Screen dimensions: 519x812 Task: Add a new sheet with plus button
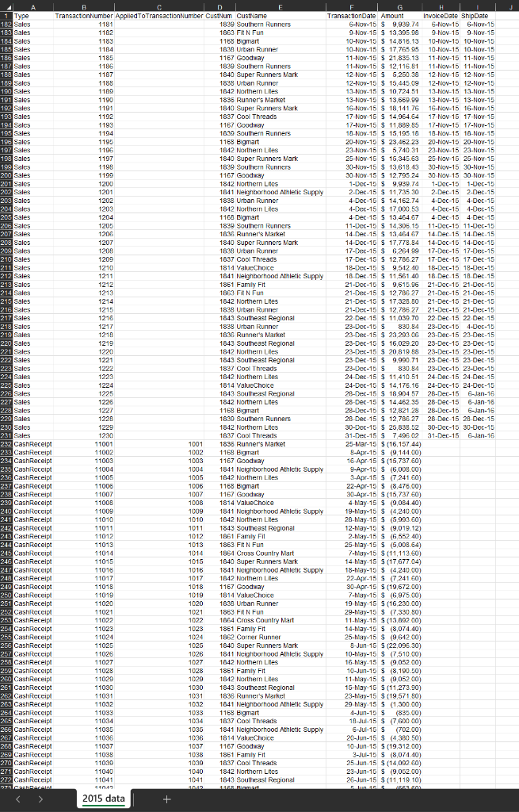(166, 799)
